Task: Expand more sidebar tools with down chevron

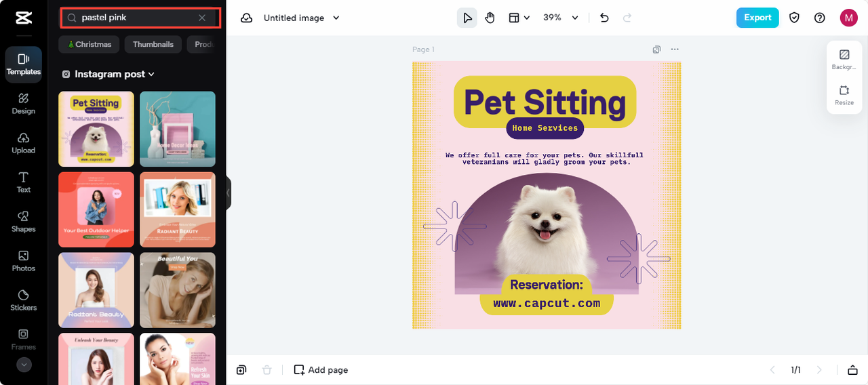Action: point(24,365)
